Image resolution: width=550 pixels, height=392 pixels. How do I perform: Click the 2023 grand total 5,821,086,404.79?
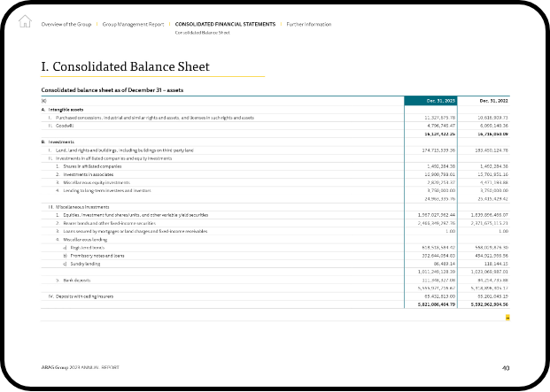[x=437, y=304]
